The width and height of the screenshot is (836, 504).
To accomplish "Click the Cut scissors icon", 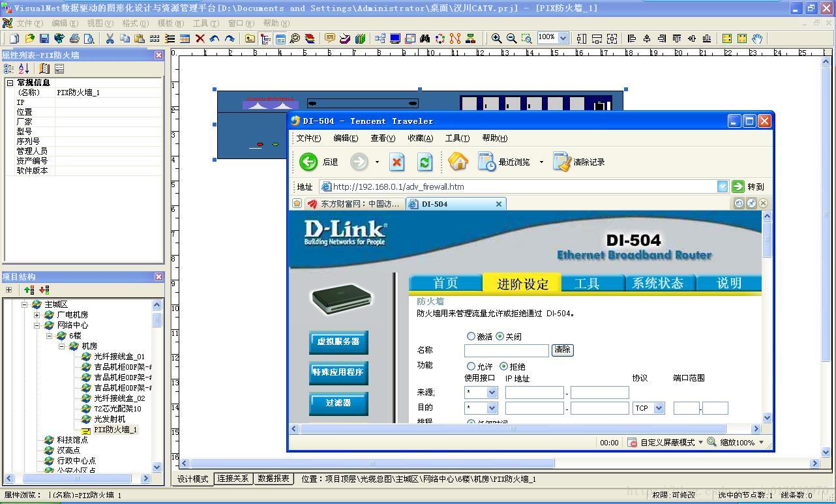I will pyautogui.click(x=110, y=38).
